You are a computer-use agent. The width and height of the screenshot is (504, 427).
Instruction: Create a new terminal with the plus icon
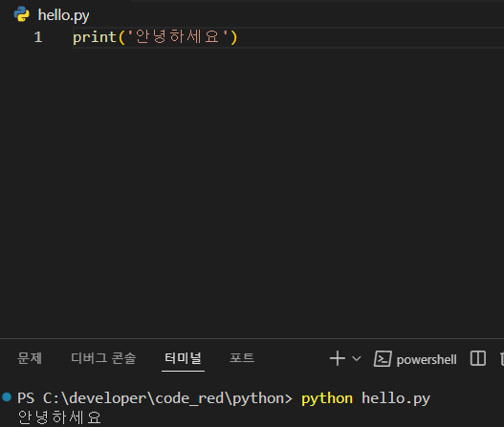pos(338,358)
